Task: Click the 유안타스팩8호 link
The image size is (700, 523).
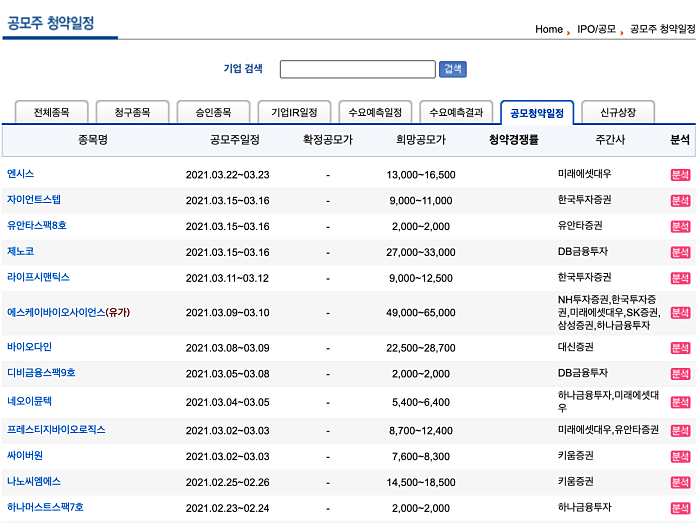Action: (37, 226)
